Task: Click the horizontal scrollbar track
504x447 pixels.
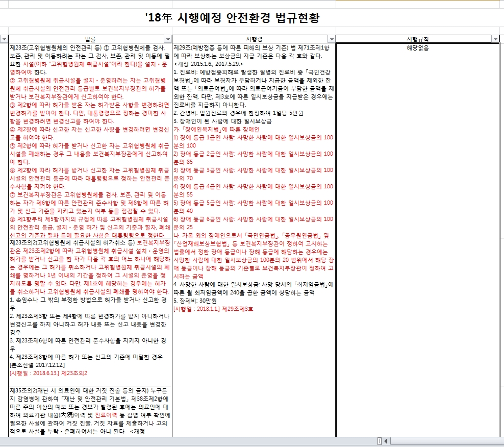Action: (444, 441)
